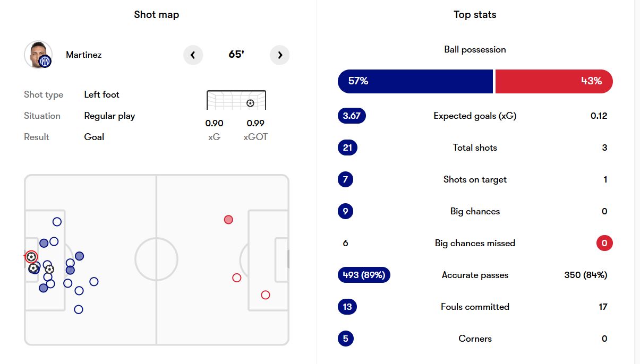Click the 3.67 expected goals badge
Screen dimensions: 640x364
click(352, 116)
